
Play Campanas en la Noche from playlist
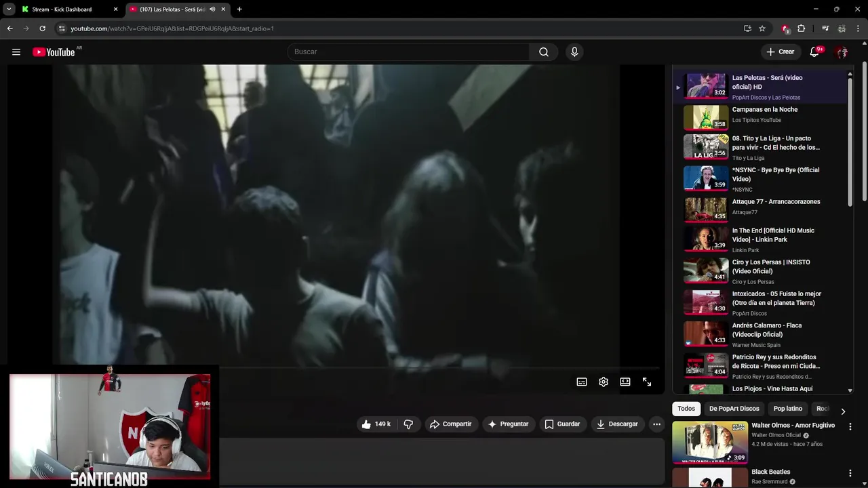760,117
